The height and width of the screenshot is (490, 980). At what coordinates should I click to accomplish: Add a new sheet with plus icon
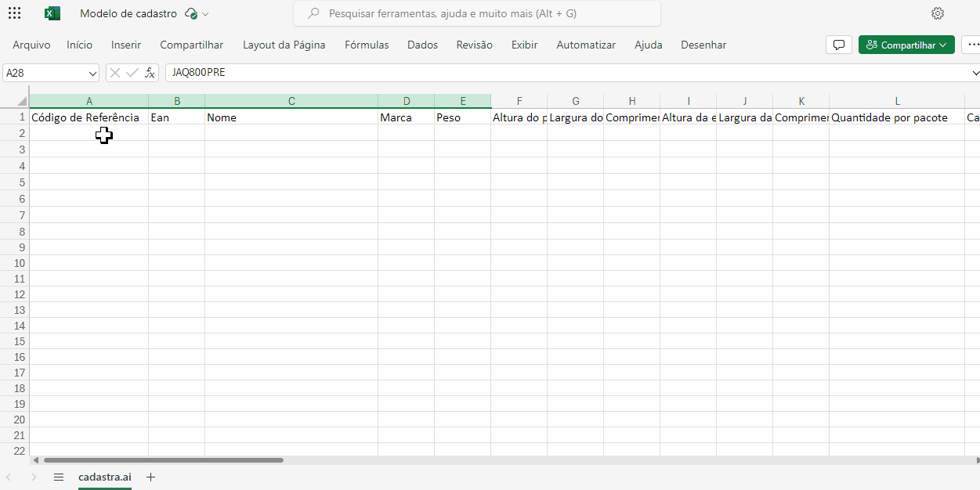(151, 477)
